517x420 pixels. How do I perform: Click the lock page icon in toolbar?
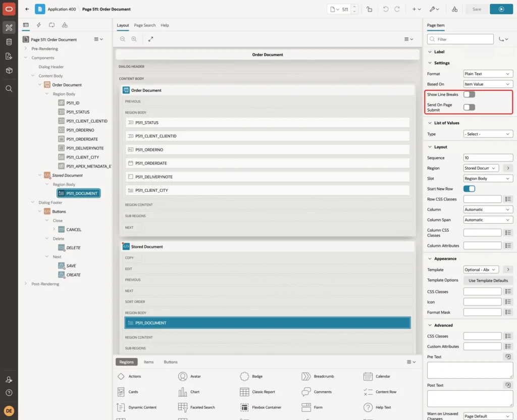click(x=369, y=9)
